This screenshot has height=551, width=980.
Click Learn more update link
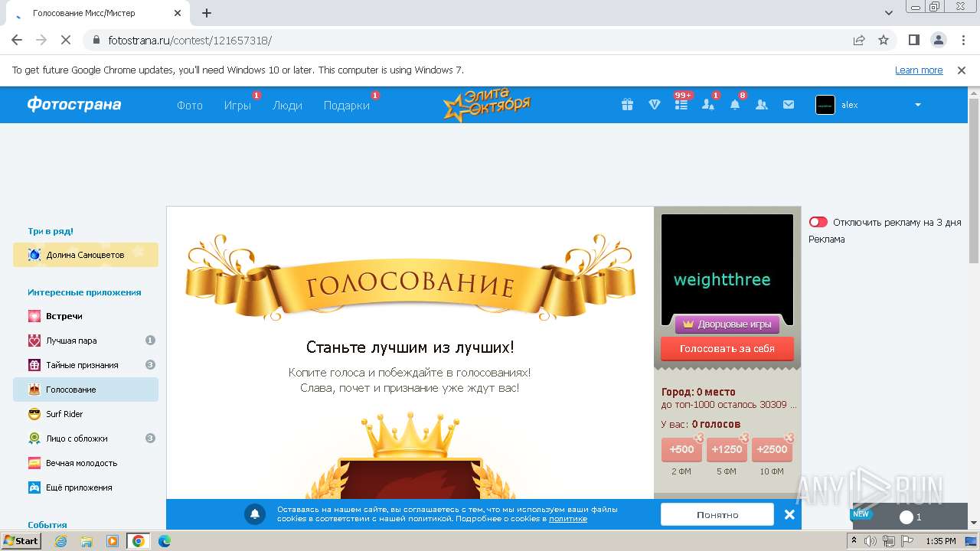click(919, 70)
